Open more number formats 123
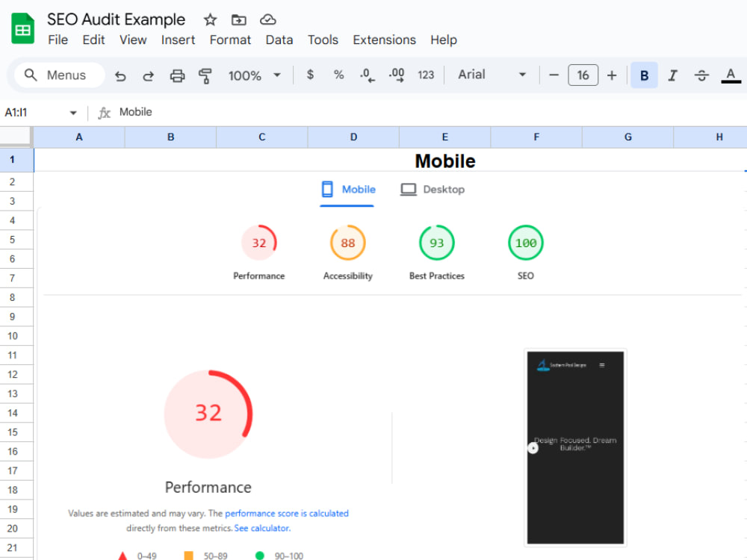 [426, 75]
